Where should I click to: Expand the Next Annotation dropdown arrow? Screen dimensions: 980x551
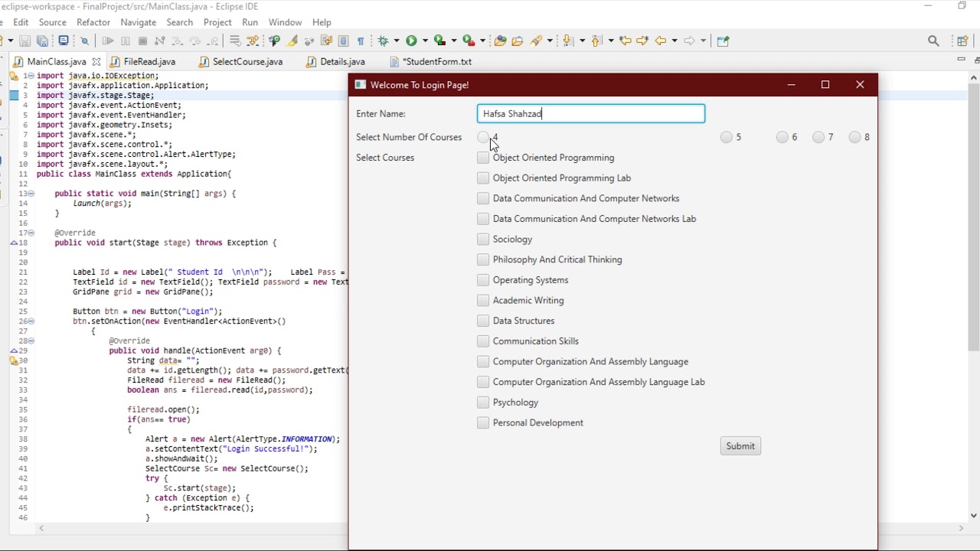(x=582, y=41)
